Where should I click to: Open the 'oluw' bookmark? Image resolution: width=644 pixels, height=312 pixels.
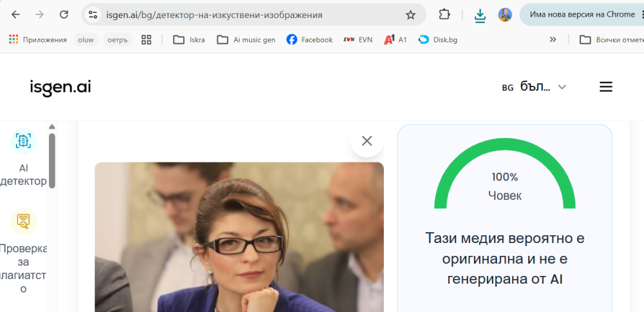[x=86, y=39]
